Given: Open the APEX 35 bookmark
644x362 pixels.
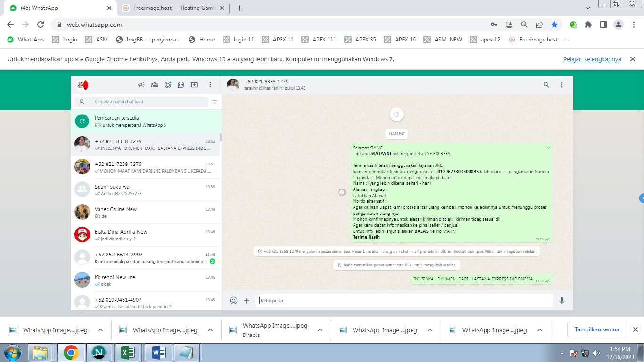Looking at the screenshot, I should (x=360, y=40).
